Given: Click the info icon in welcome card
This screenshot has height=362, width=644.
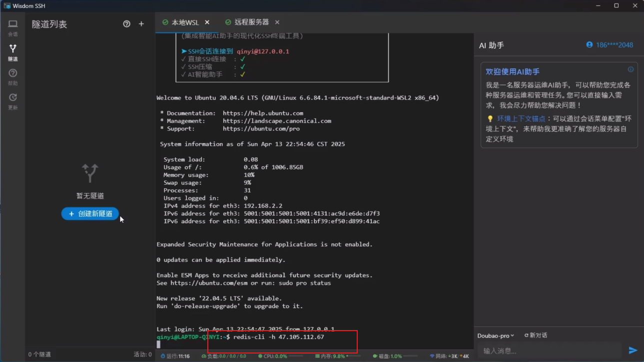Looking at the screenshot, I should tap(631, 69).
